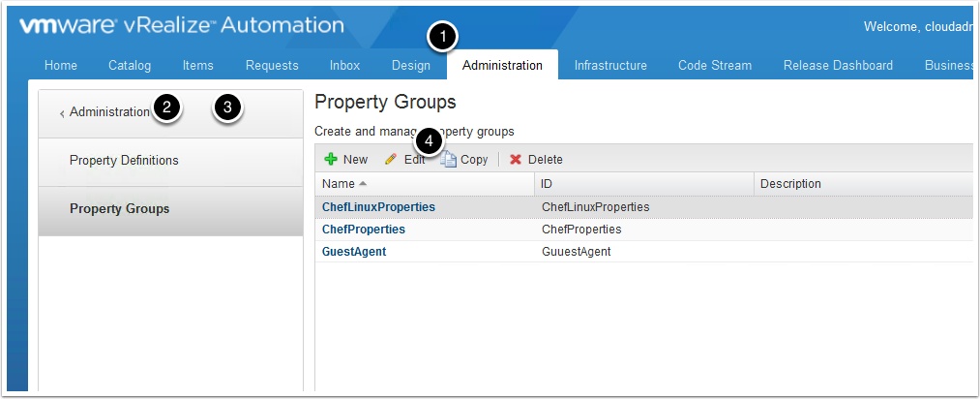Open the Home tab

(61, 66)
